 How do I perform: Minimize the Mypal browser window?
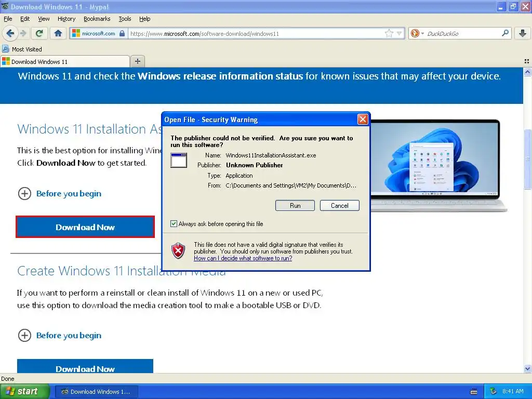[x=501, y=6]
